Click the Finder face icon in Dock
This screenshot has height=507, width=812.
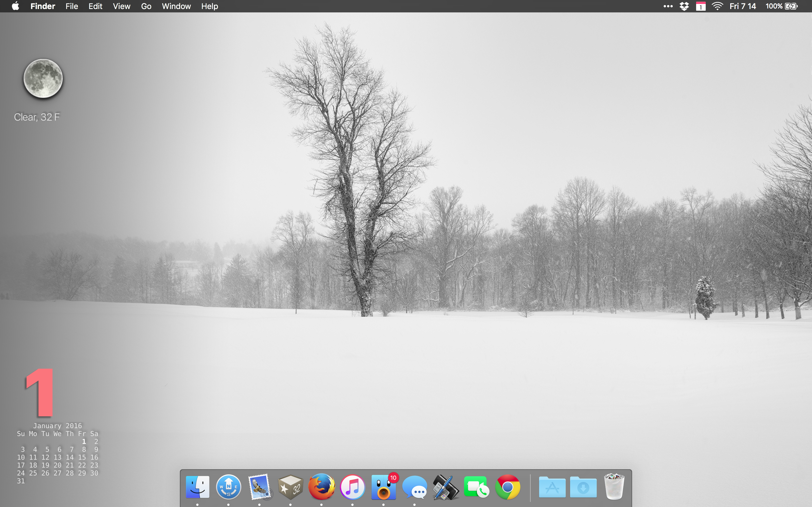point(197,487)
